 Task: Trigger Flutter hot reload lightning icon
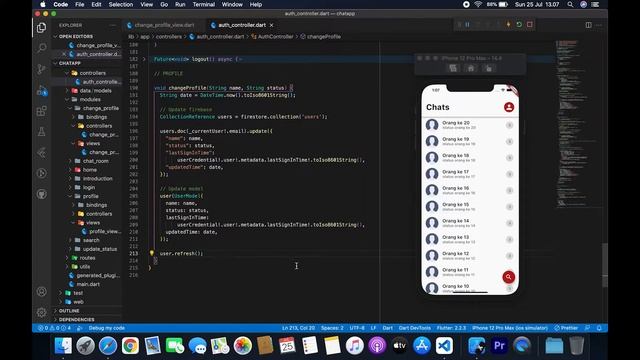[509, 24]
